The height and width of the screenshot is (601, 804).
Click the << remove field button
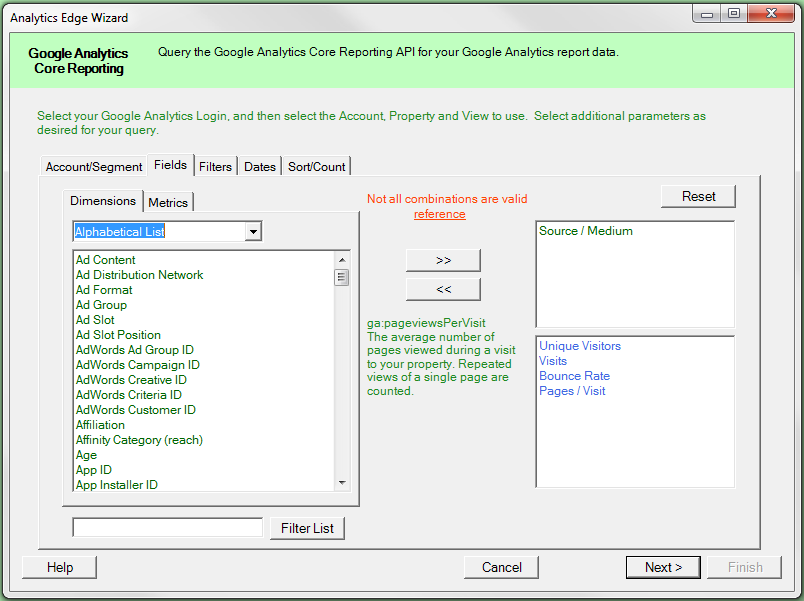443,289
